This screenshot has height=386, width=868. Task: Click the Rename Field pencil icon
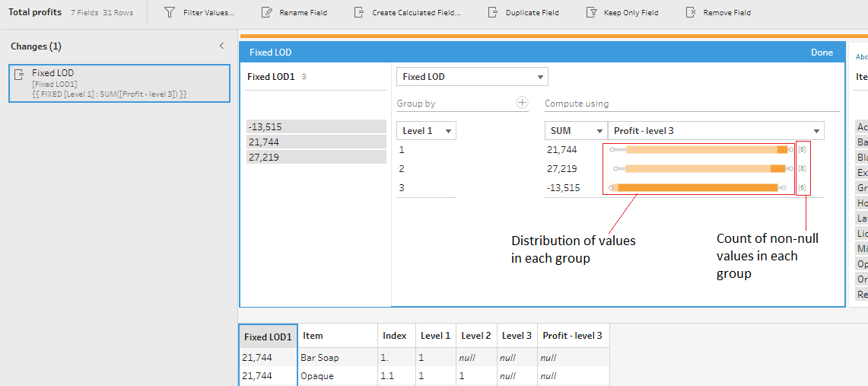pyautogui.click(x=267, y=12)
